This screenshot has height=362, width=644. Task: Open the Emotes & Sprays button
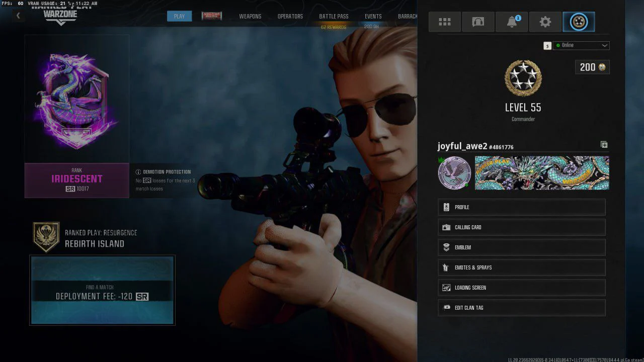522,267
